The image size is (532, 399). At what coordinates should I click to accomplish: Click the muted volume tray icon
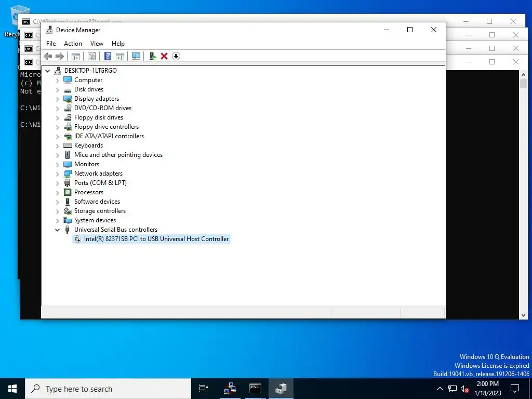tap(464, 389)
